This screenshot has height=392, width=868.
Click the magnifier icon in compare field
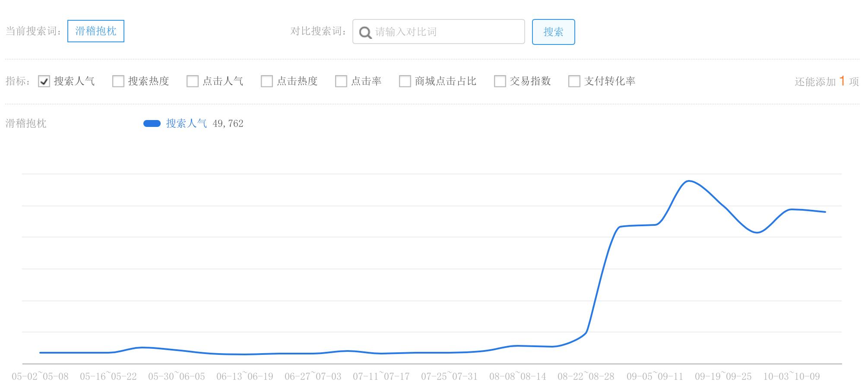[365, 32]
